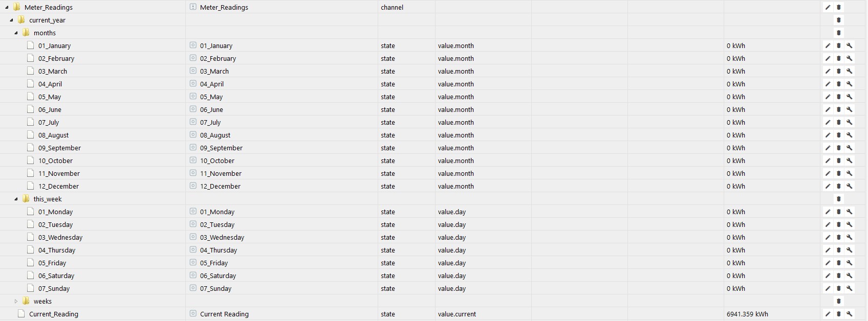The width and height of the screenshot is (868, 321).
Task: Select the Current_Reading object in the tree
Action: click(x=53, y=314)
